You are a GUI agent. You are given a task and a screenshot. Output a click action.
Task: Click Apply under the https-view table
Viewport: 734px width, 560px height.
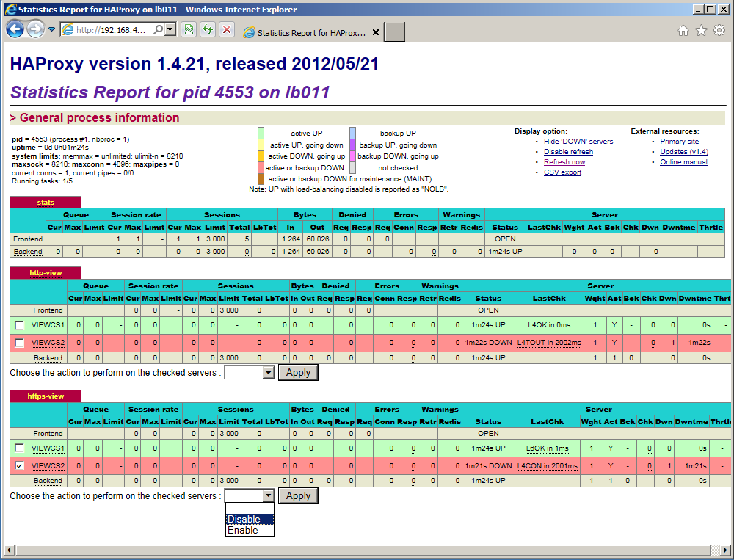click(x=298, y=496)
